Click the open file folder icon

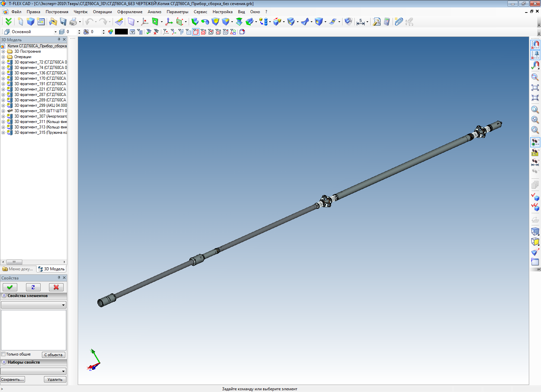[x=53, y=22]
